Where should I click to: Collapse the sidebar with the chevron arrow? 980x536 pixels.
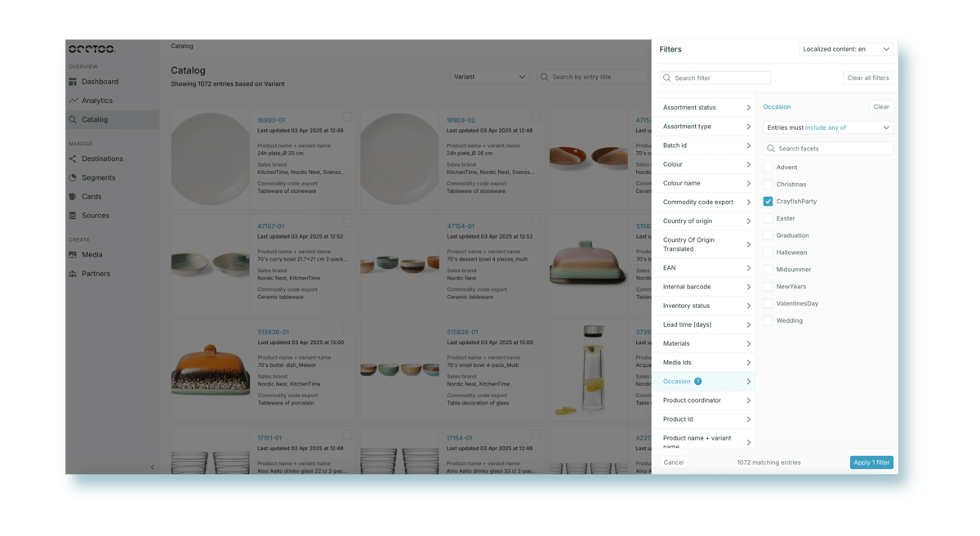click(x=152, y=467)
